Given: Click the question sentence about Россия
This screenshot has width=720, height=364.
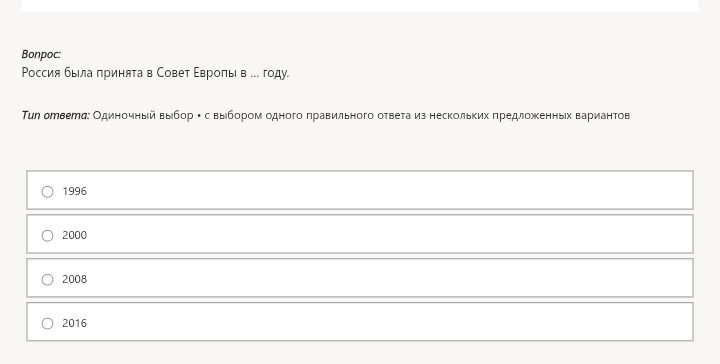Looking at the screenshot, I should pos(155,73).
